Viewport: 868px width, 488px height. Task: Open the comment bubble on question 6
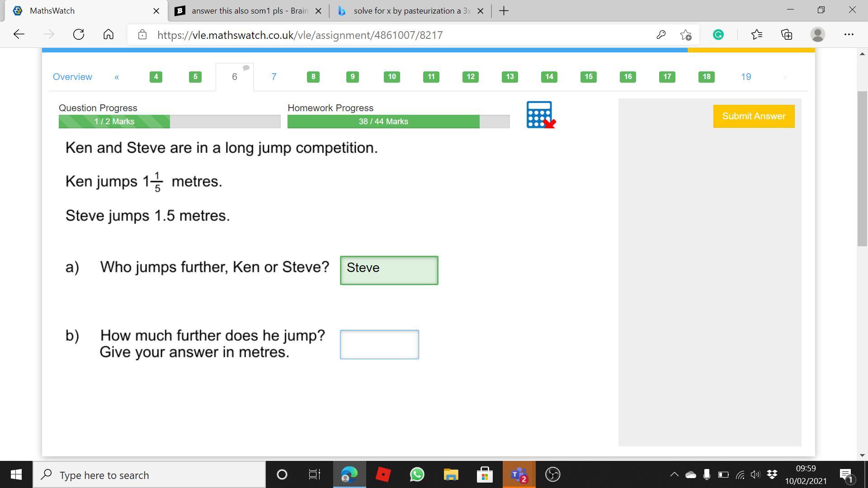point(246,68)
